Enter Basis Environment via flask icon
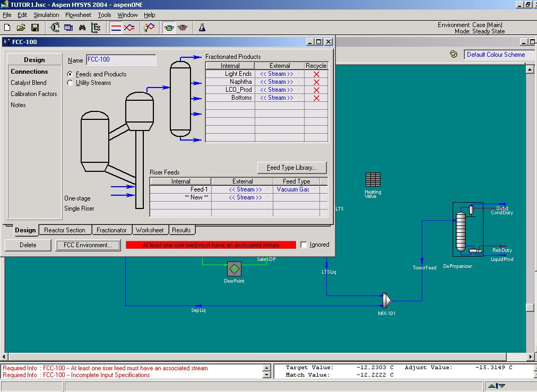This screenshot has height=392, width=537. pos(202,28)
